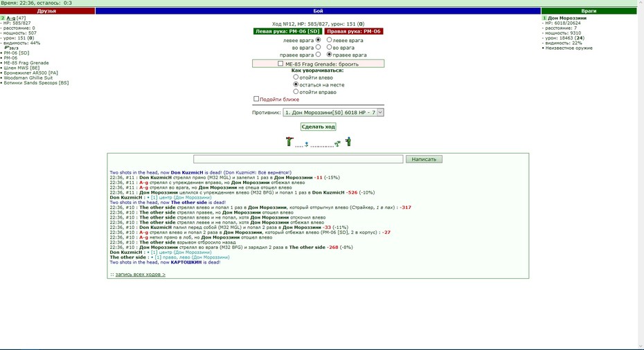
Task: Left hand: aim правее врага
Action: click(318, 54)
